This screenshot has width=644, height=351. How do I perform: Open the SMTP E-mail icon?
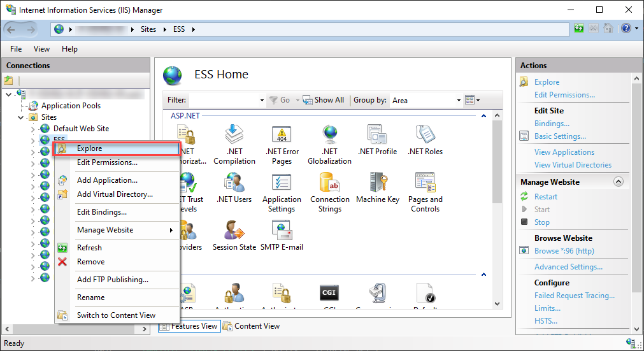[x=282, y=230]
